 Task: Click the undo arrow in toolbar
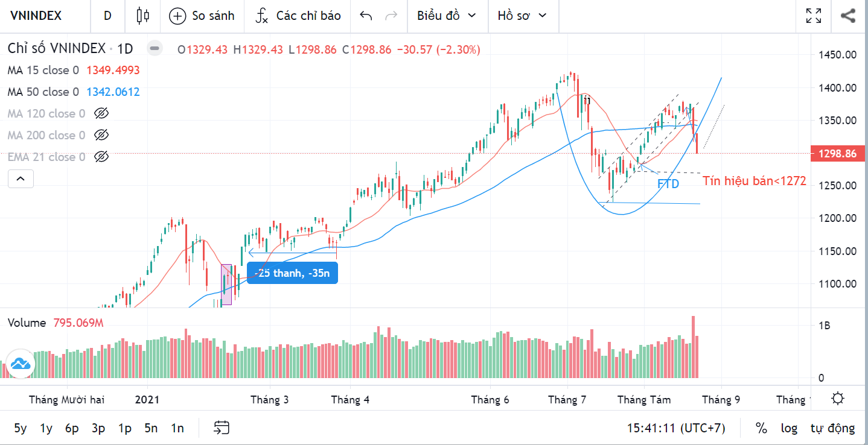click(x=366, y=16)
